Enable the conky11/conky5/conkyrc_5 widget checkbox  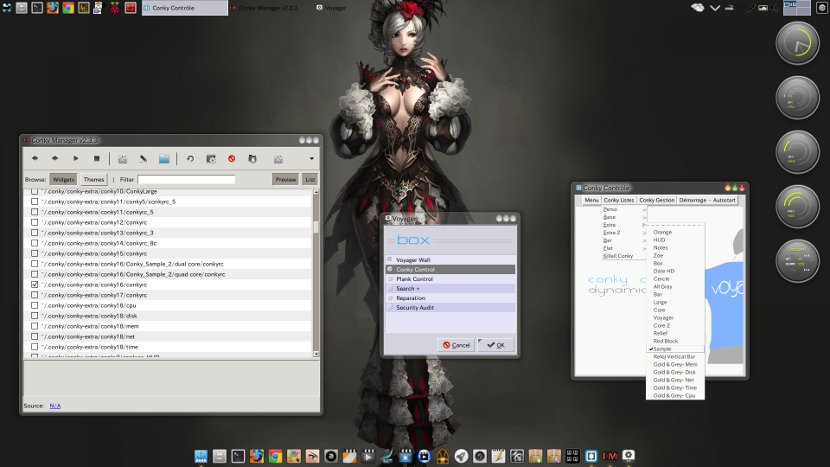click(x=34, y=202)
